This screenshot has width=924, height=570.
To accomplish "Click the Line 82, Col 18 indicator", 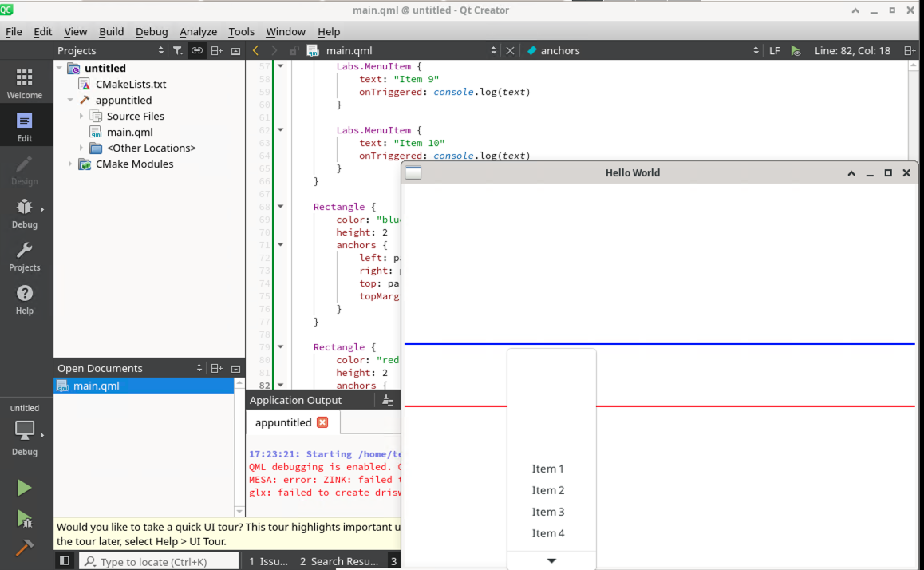I will pyautogui.click(x=852, y=50).
